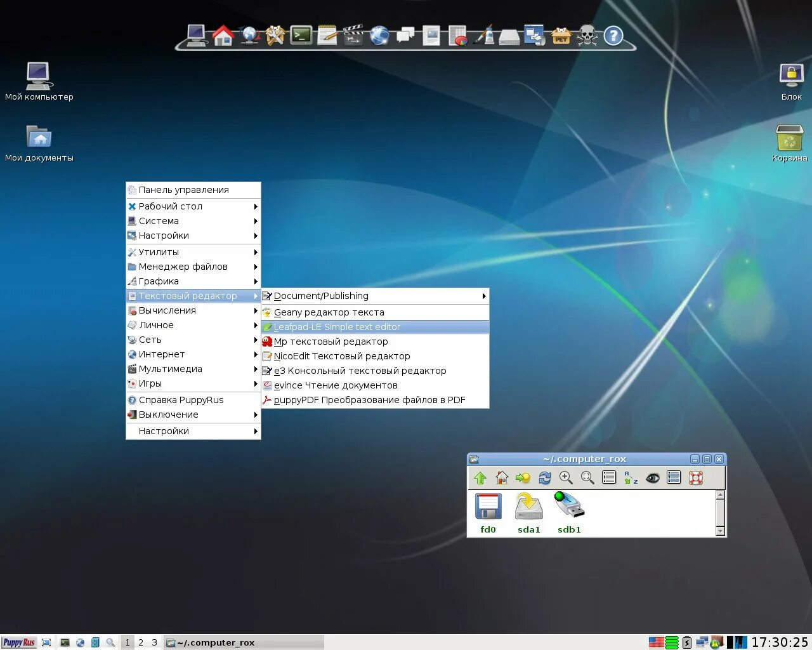
Task: Toggle hidden files with the eye icon
Action: (x=652, y=477)
